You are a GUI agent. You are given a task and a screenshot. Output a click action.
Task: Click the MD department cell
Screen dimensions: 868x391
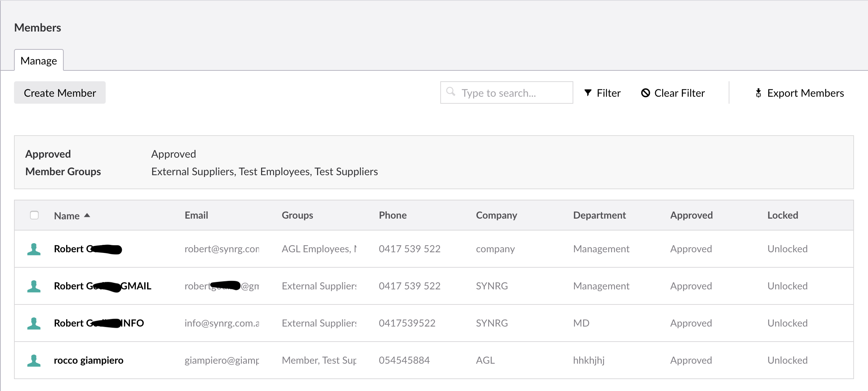pos(581,323)
